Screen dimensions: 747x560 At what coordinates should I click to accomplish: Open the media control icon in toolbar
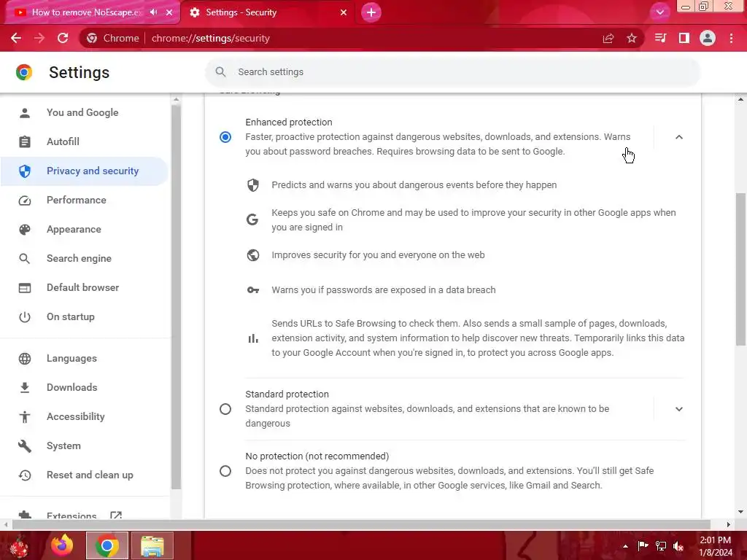(x=660, y=38)
